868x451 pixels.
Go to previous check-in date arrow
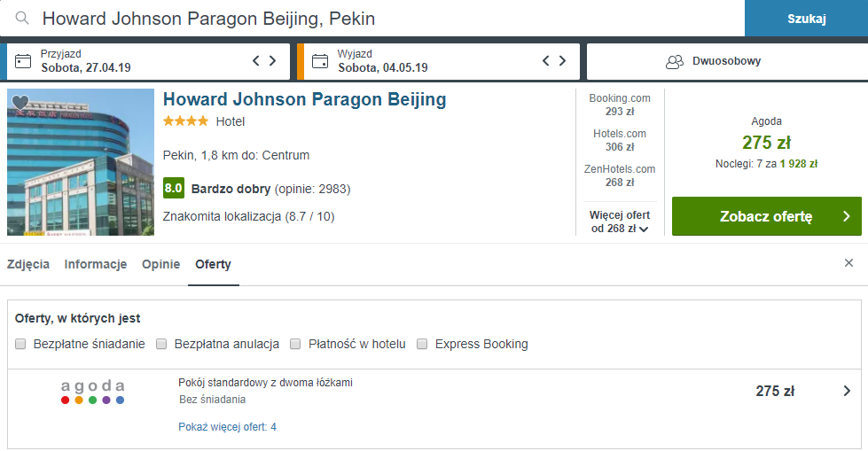coord(256,61)
